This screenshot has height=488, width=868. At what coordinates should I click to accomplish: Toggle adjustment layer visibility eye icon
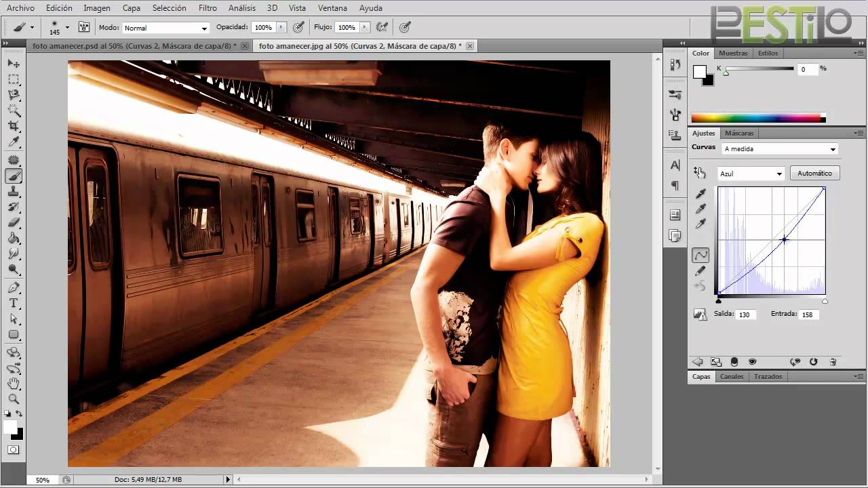point(752,362)
